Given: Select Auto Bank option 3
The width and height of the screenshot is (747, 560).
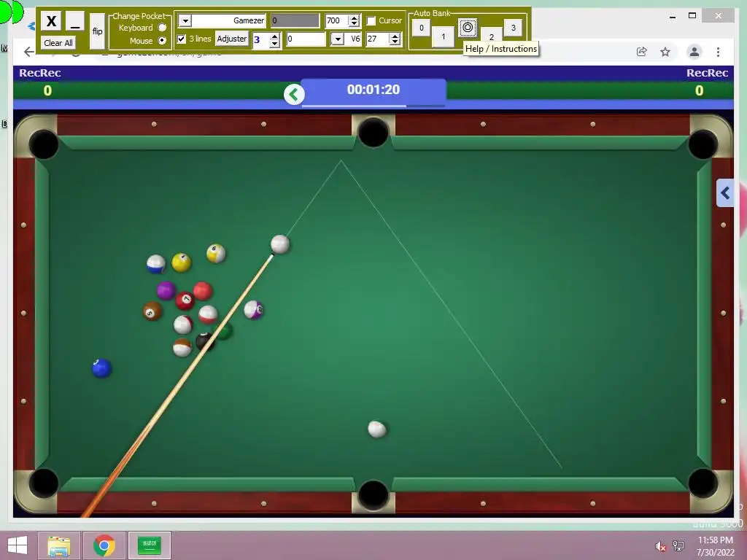Looking at the screenshot, I should [x=513, y=28].
